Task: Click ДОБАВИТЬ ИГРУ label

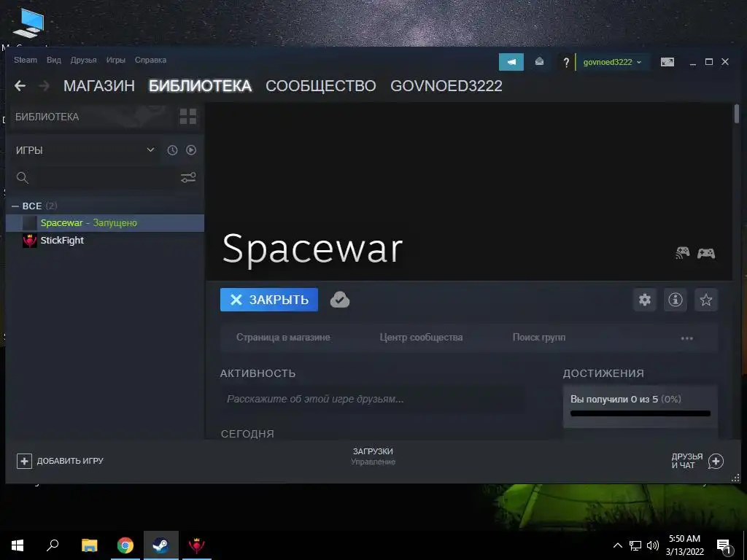Action: click(70, 461)
